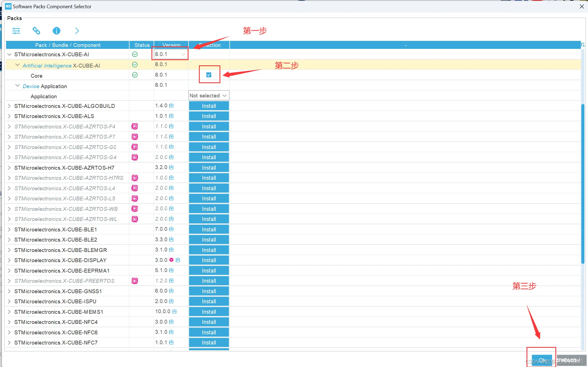Click version 8.0.1 in Device Application row
The image size is (588, 367).
[161, 85]
